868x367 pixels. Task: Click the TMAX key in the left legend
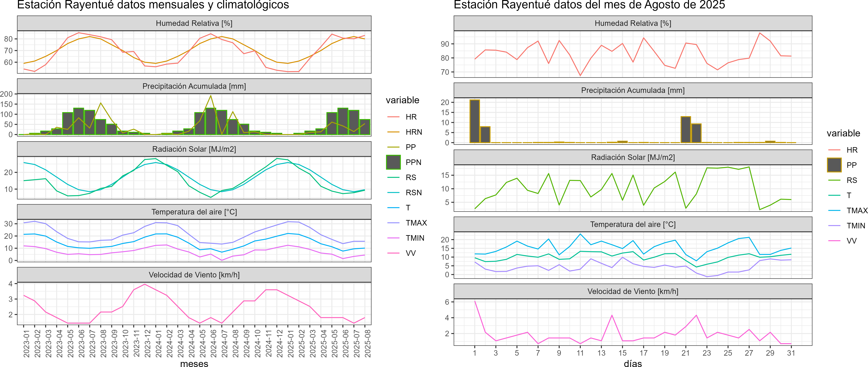coord(393,223)
